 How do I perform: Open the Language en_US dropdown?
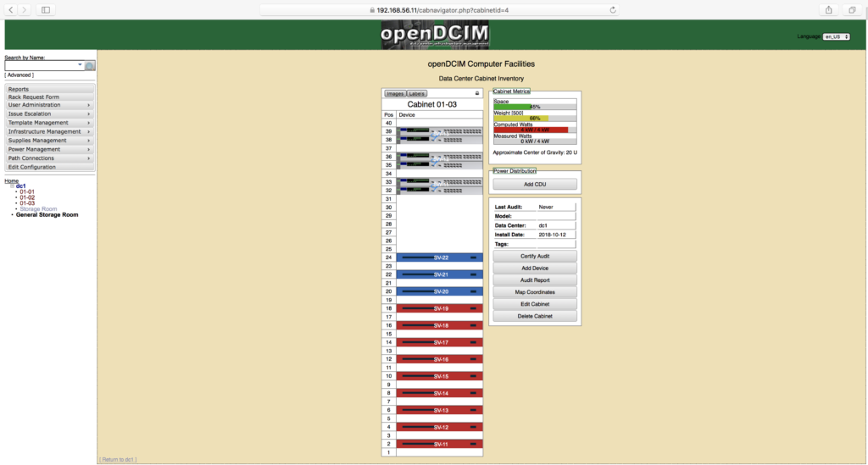tap(836, 36)
